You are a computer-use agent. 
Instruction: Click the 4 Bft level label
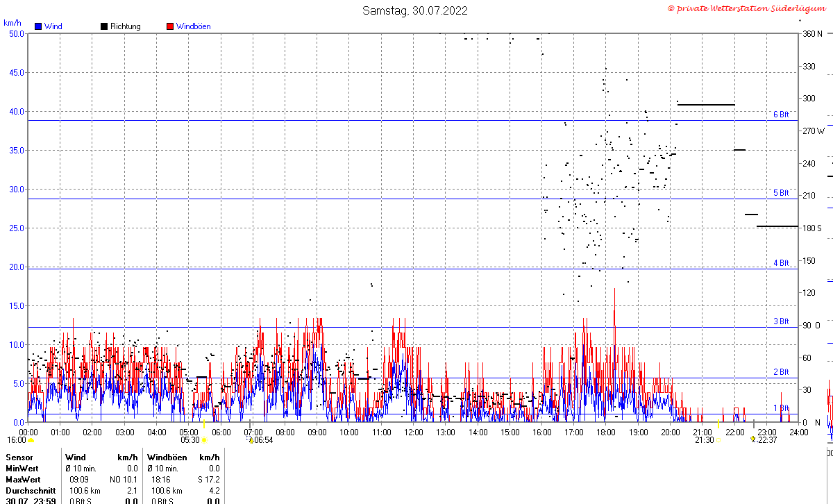782,263
